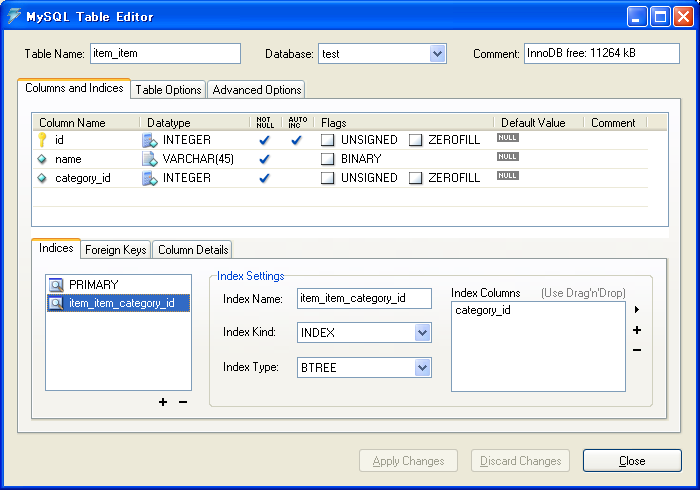This screenshot has height=490, width=700.
Task: Click INTEGER datatype in category_id row
Action: [x=187, y=178]
